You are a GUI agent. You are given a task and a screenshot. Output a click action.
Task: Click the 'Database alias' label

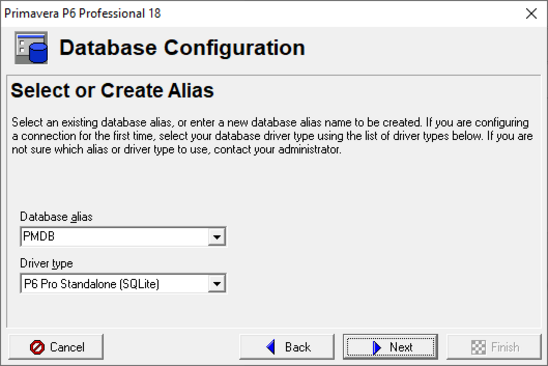[x=56, y=217]
